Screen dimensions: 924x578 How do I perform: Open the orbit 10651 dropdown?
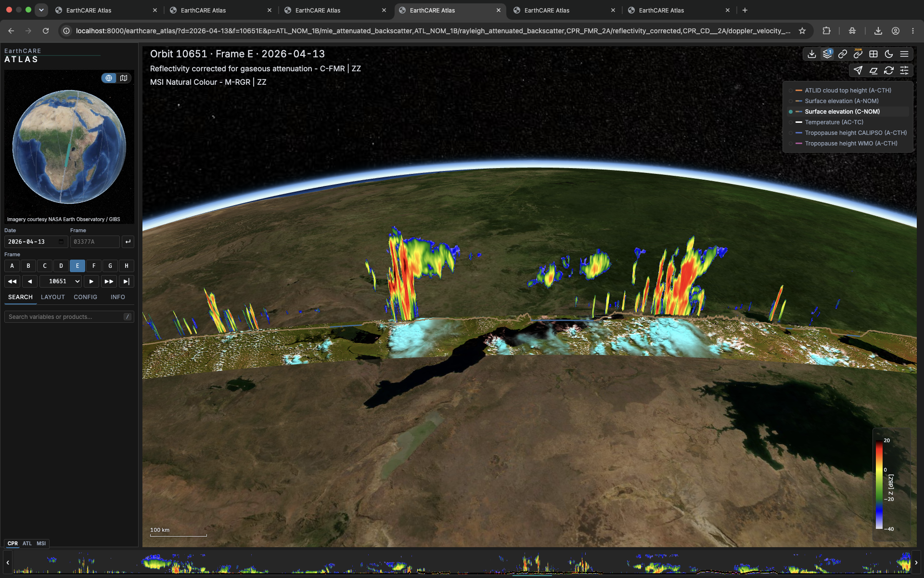(x=61, y=281)
